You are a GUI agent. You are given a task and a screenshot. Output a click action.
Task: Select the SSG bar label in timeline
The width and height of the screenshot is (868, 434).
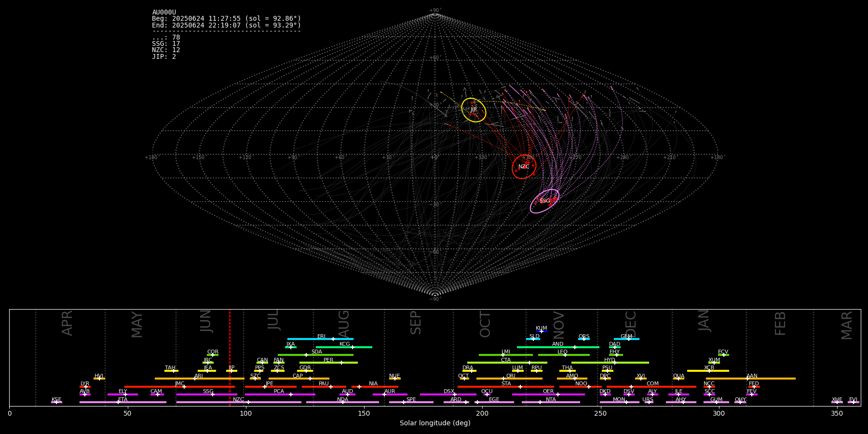coord(208,392)
